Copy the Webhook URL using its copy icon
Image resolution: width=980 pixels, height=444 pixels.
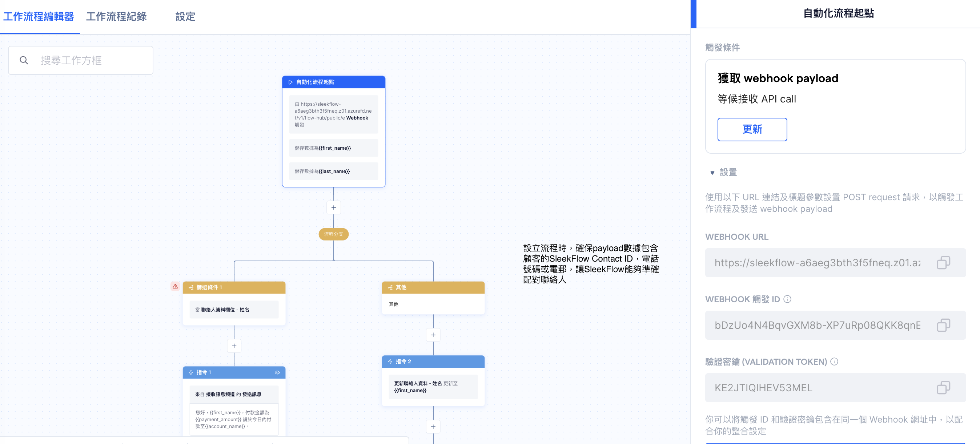click(x=944, y=262)
